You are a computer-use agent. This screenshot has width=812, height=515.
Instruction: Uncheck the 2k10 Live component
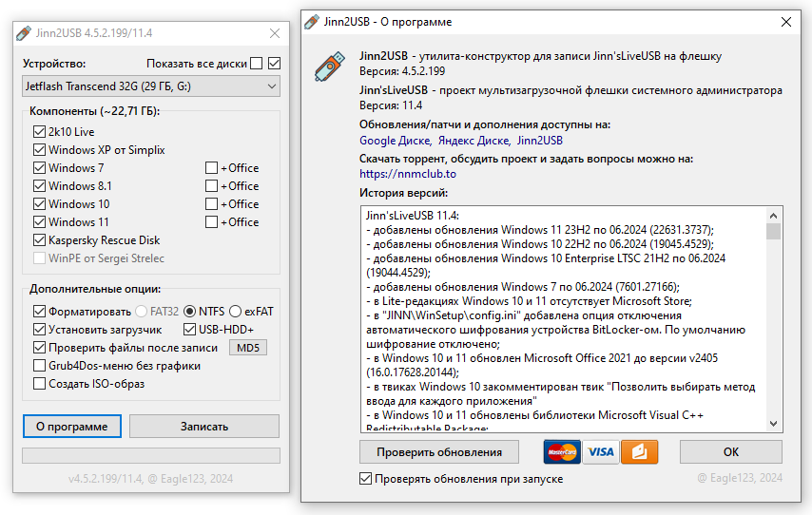coord(39,131)
